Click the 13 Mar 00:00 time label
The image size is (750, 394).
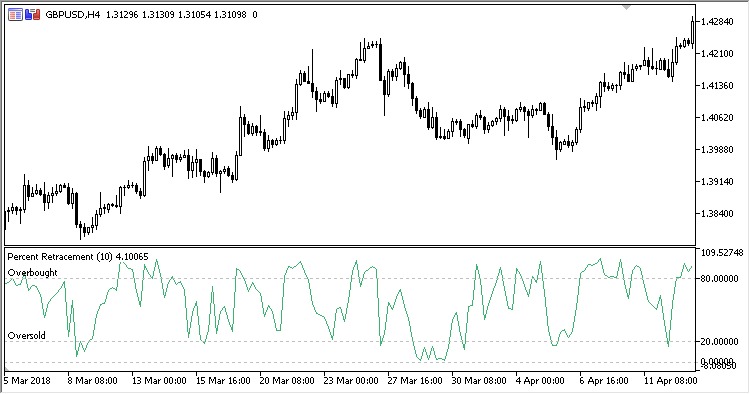pyautogui.click(x=159, y=381)
